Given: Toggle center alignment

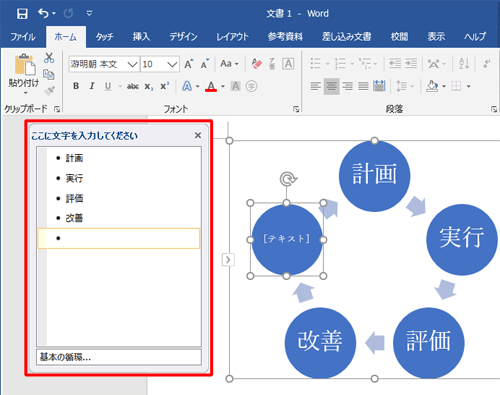Looking at the screenshot, I should tap(331, 86).
